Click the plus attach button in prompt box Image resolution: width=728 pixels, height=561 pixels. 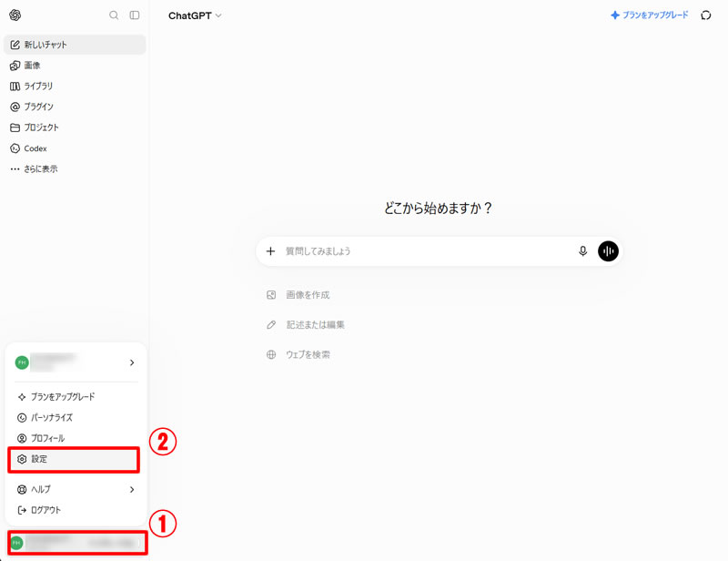pyautogui.click(x=270, y=251)
